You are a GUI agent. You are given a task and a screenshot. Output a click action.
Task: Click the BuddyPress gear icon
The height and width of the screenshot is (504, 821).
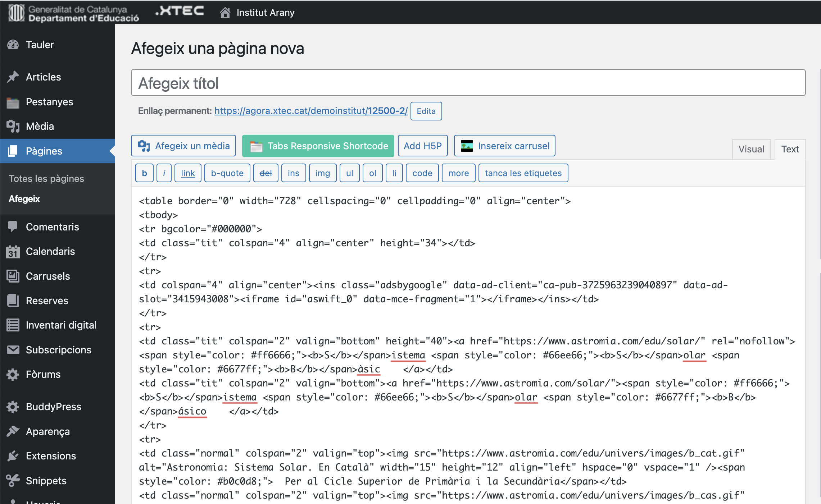point(13,407)
